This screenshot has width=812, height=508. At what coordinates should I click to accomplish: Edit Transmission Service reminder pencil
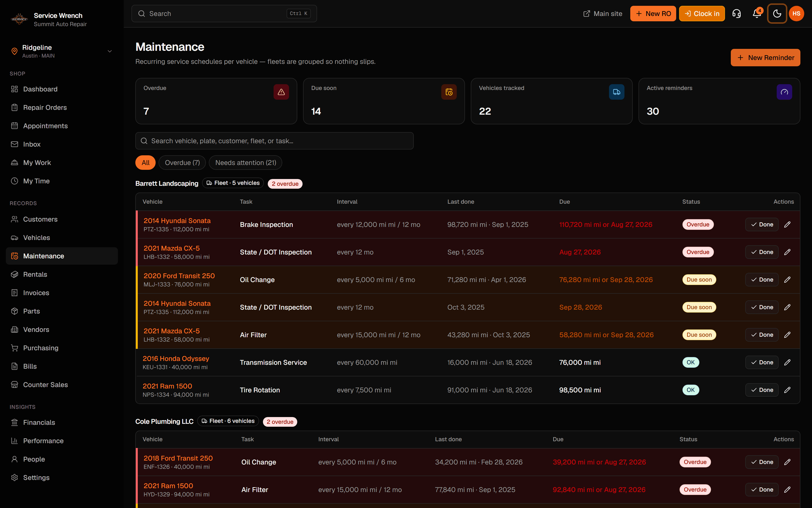point(787,363)
